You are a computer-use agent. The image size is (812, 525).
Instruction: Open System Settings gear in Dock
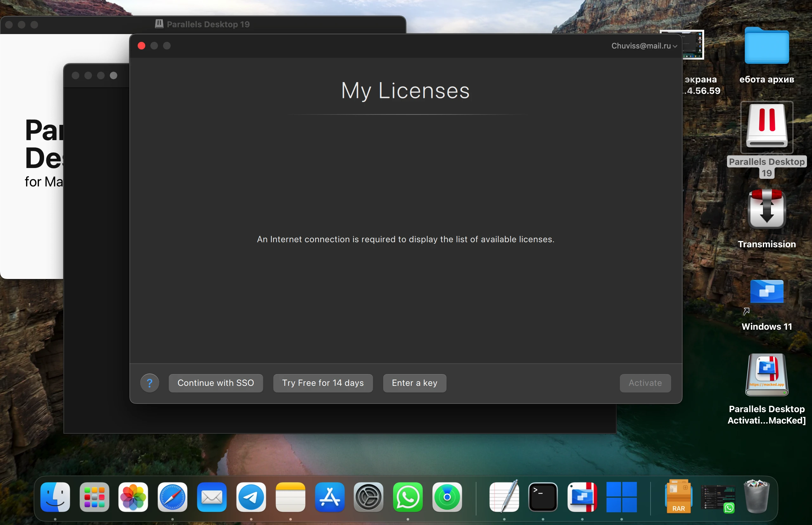click(369, 497)
